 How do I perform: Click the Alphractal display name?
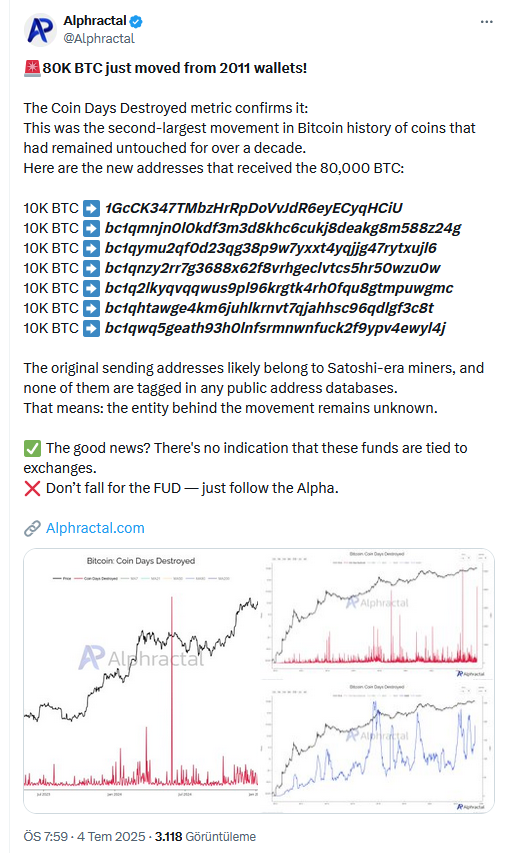pos(95,21)
